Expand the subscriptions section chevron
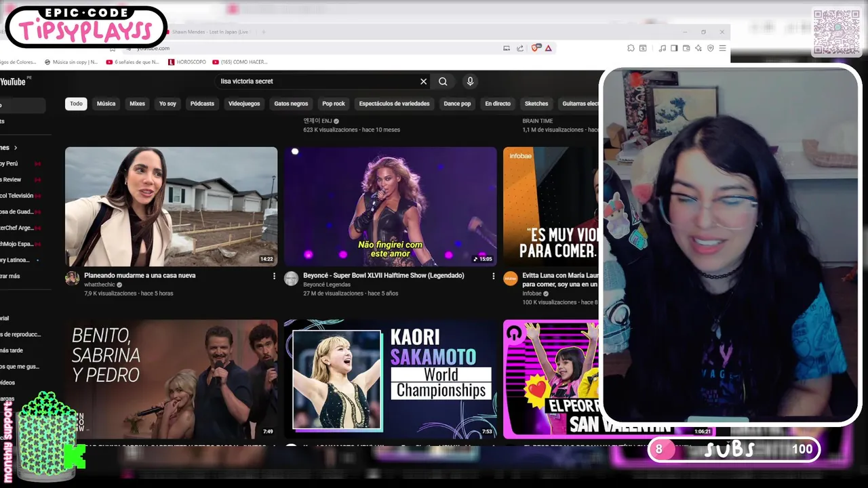The image size is (868, 488). pos(16,148)
